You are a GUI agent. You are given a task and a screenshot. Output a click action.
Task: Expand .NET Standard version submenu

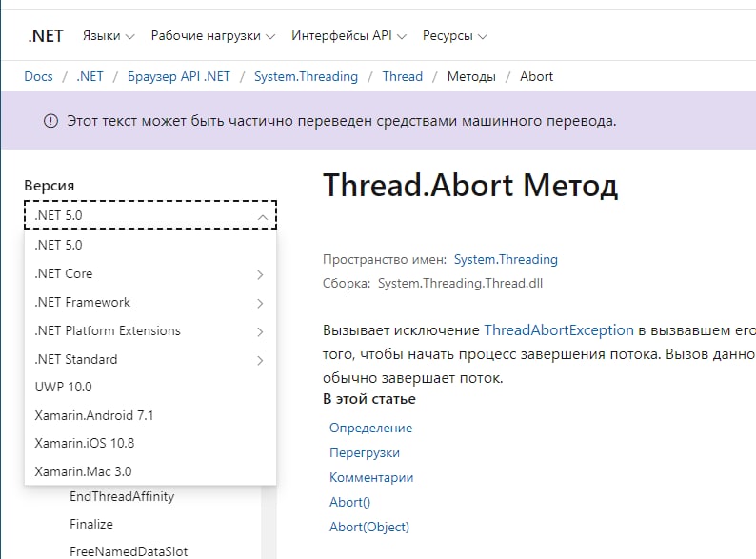coord(150,359)
